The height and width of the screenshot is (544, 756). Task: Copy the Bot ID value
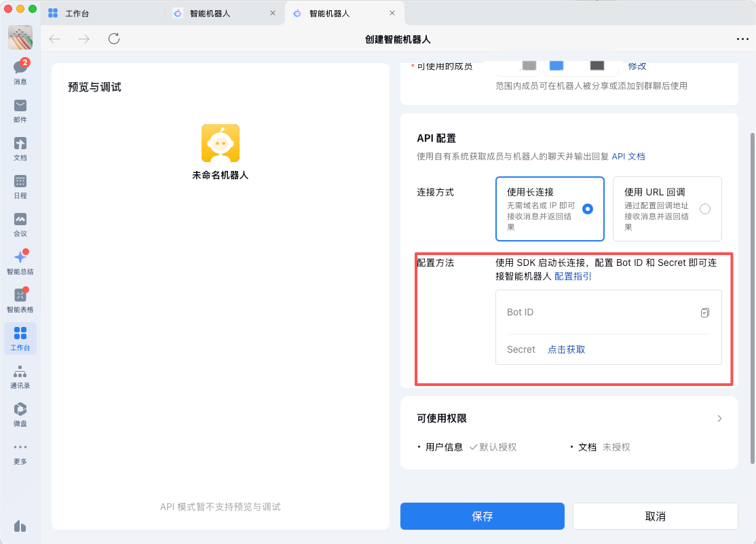pyautogui.click(x=704, y=313)
